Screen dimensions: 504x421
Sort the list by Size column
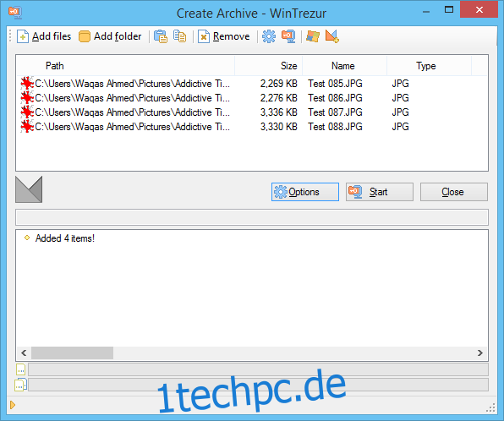[269, 66]
